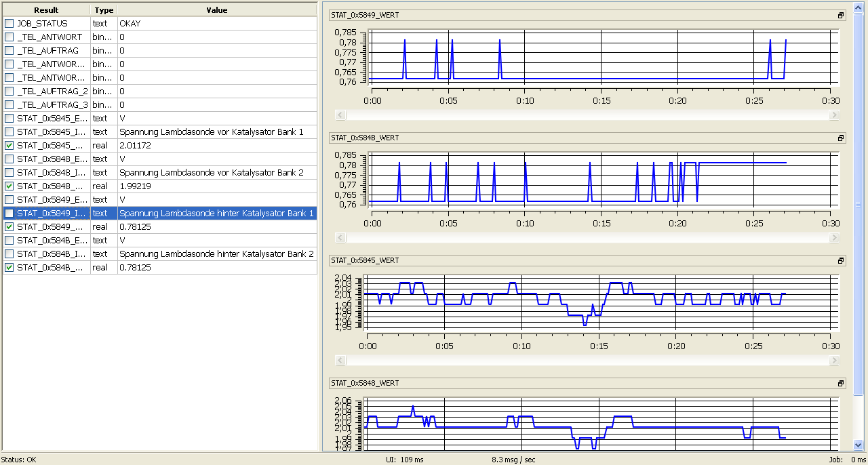
Task: Select the STAT_0x5848_I text row name
Action: pyautogui.click(x=52, y=172)
